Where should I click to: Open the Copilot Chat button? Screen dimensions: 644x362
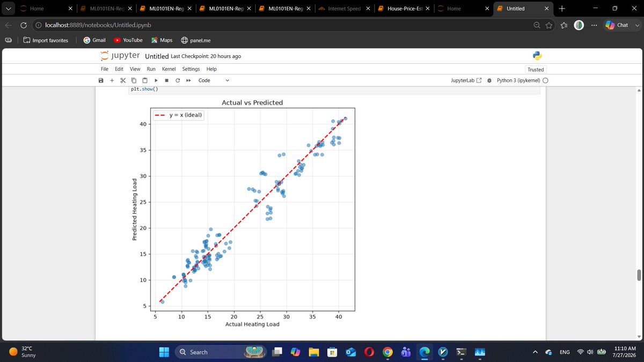[x=617, y=25]
